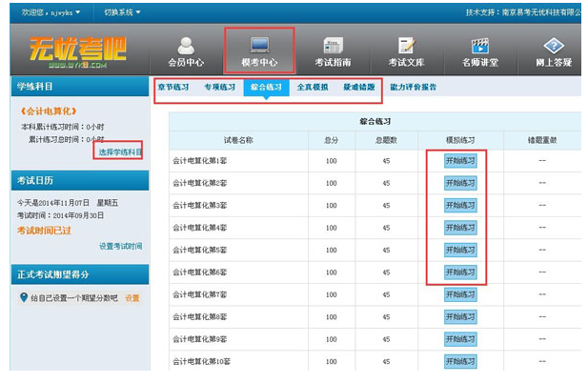
Task: Click the 无忧考吧 site logo
Action: [x=78, y=50]
